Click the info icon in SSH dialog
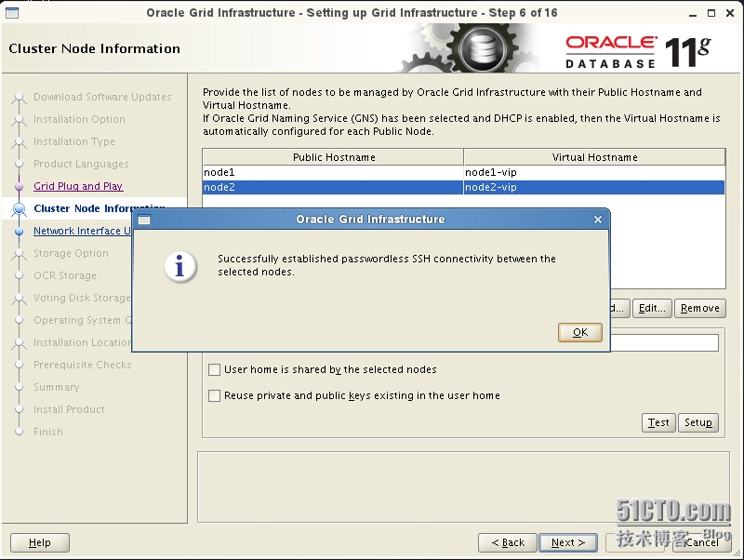The width and height of the screenshot is (744, 560). click(179, 266)
